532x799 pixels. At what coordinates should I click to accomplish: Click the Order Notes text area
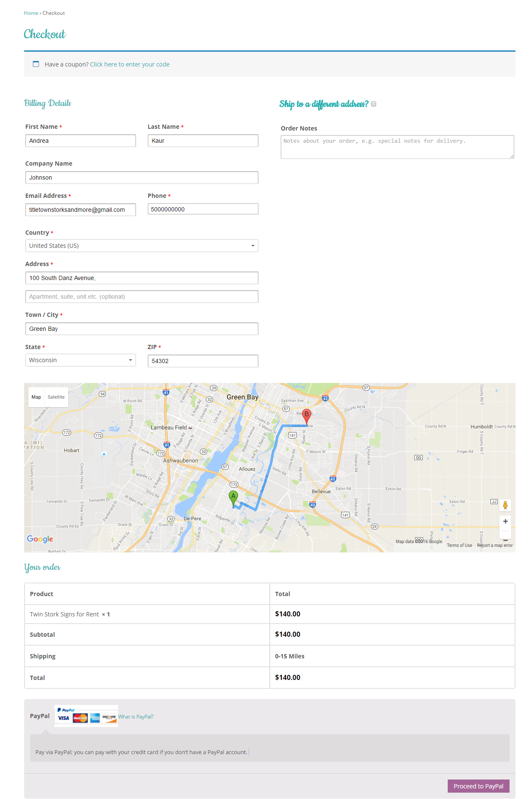pos(397,147)
